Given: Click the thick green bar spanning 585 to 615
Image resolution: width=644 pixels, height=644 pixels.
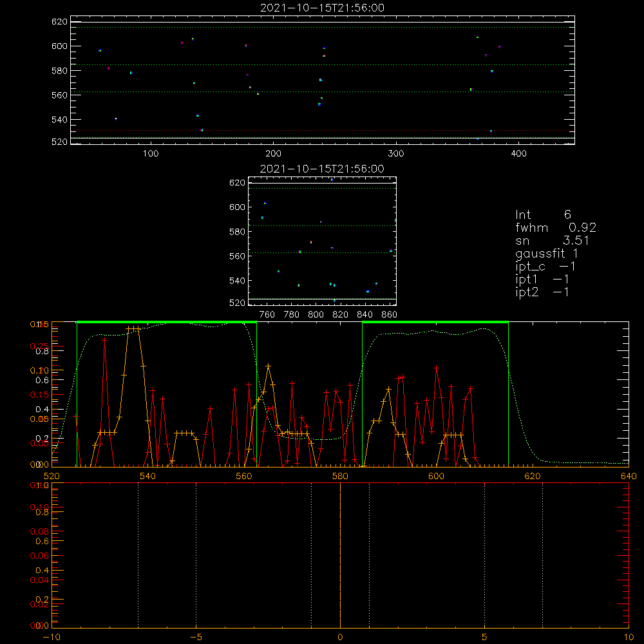Looking at the screenshot, I should pyautogui.click(x=435, y=322).
